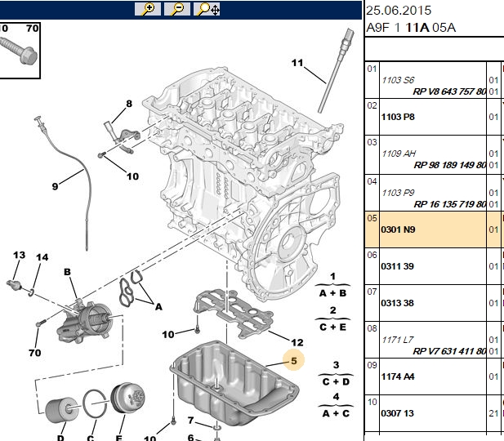Select part row 05 with 0301 N9
This screenshot has width=504, height=441.
(435, 229)
